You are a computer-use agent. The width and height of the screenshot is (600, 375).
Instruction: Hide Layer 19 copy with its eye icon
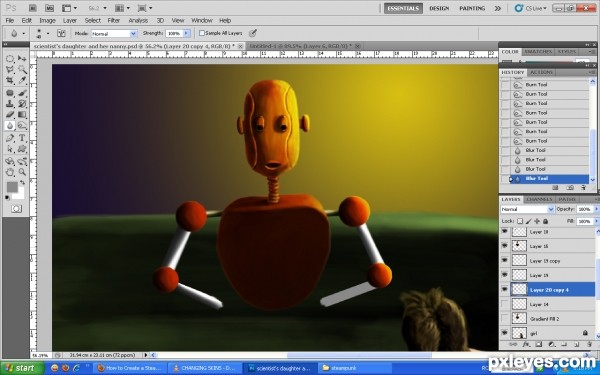[505, 260]
